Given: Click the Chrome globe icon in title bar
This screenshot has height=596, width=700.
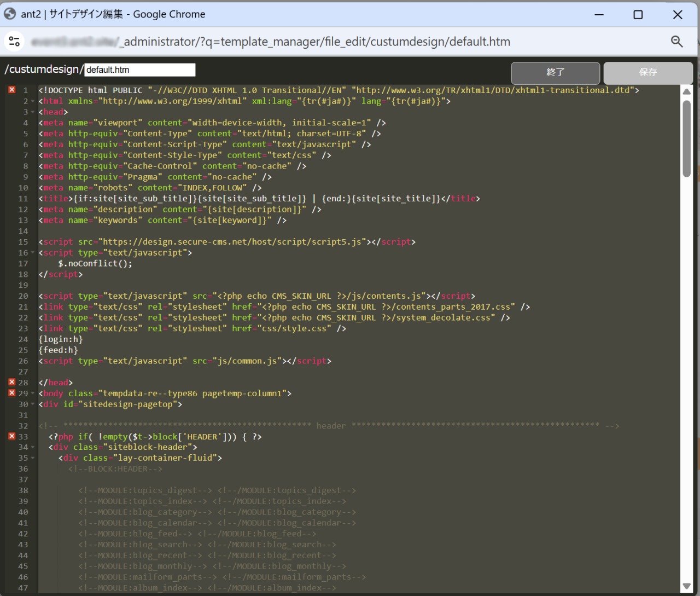Looking at the screenshot, I should point(10,14).
